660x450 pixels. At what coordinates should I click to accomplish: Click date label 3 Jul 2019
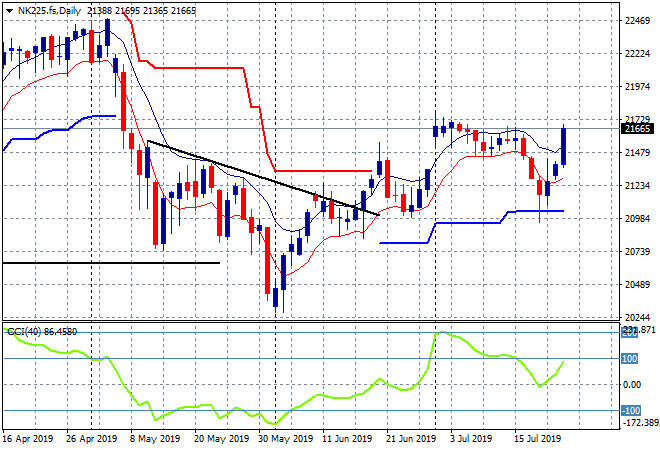coord(471,439)
